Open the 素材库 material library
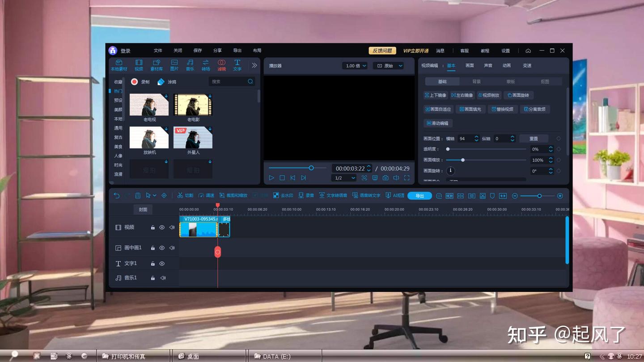This screenshot has height=362, width=644. pos(157,65)
